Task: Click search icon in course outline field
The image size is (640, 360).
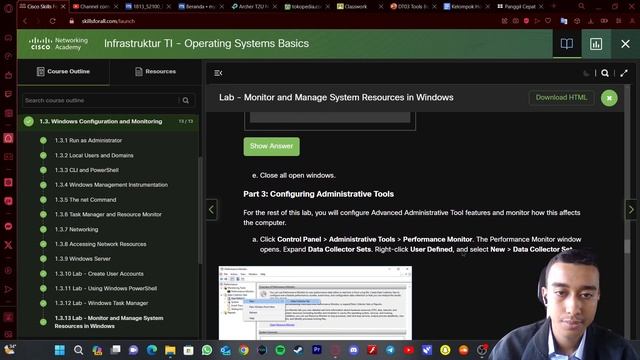Action: coord(186,100)
